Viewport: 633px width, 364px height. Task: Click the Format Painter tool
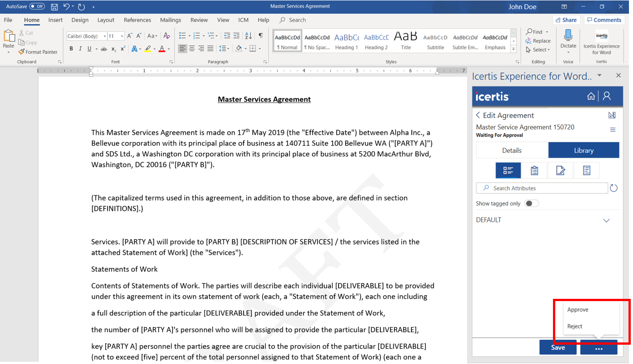coord(38,52)
